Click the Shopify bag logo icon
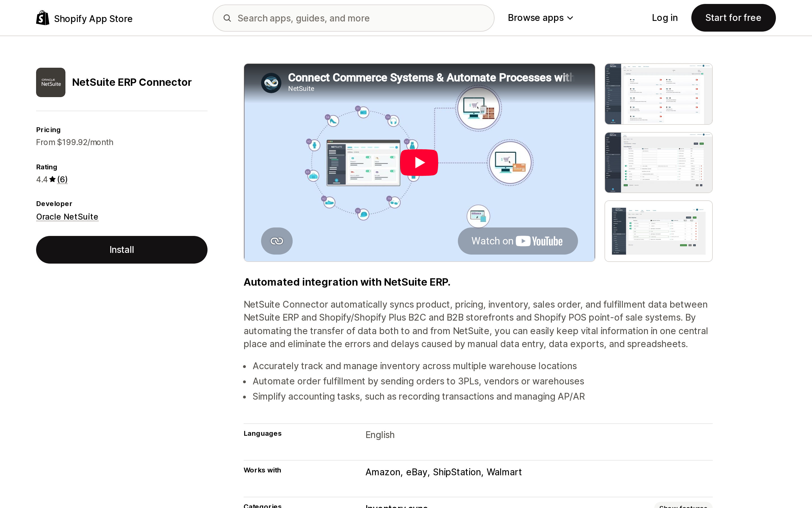This screenshot has height=508, width=812. point(43,18)
